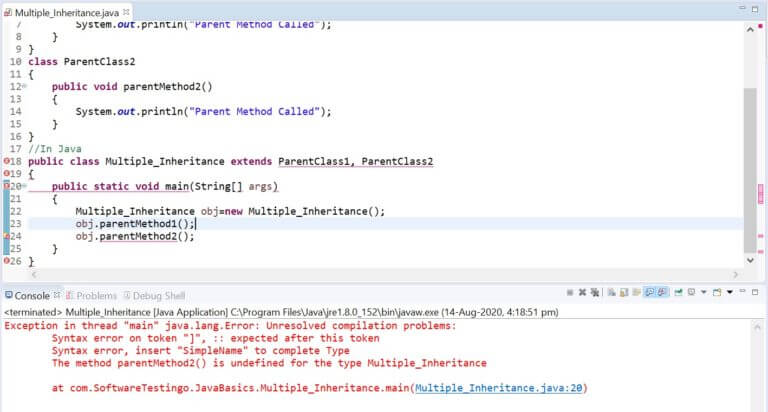The height and width of the screenshot is (412, 768).
Task: Click the Terminate button in Console toolbar
Action: (x=571, y=293)
